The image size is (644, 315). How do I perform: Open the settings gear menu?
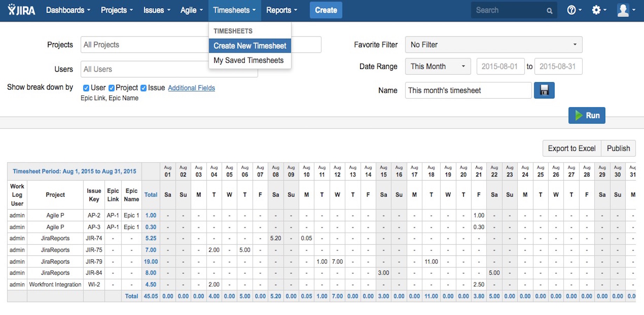pos(599,10)
